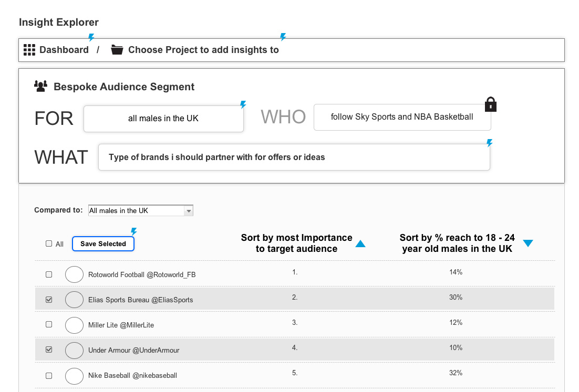Tick the All checkbox

[49, 243]
